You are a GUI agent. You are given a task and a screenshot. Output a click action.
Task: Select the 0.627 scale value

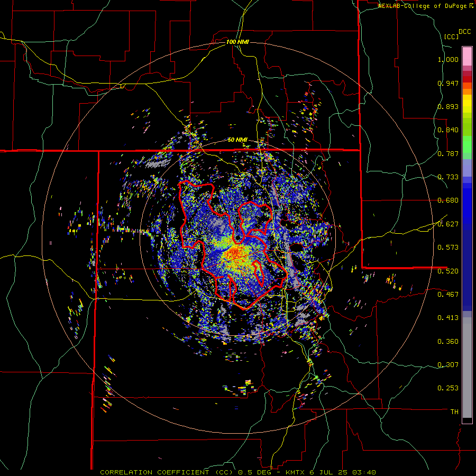click(x=448, y=224)
